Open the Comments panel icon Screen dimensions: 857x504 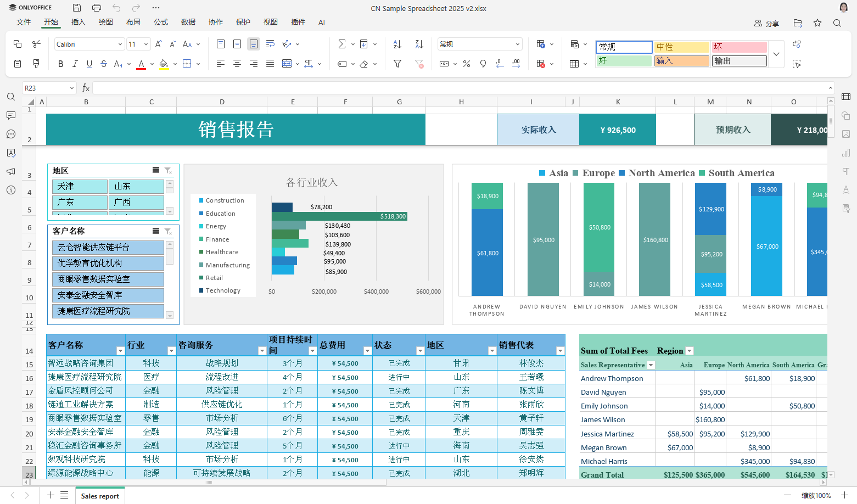tap(11, 116)
